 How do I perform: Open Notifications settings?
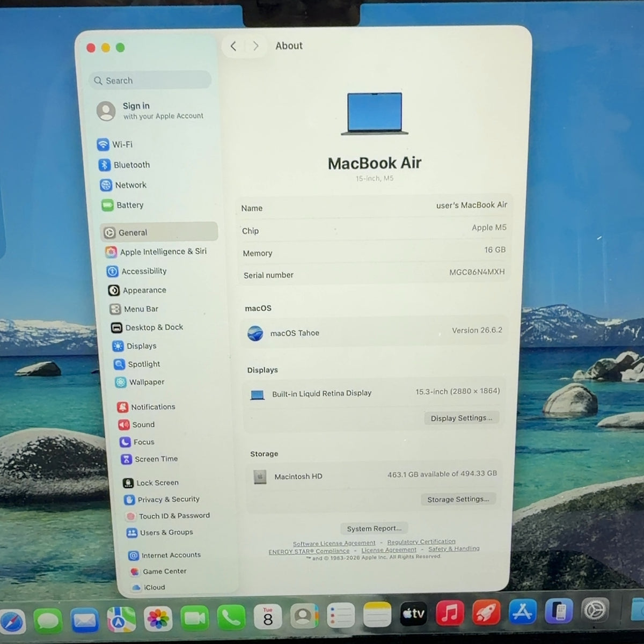point(147,407)
